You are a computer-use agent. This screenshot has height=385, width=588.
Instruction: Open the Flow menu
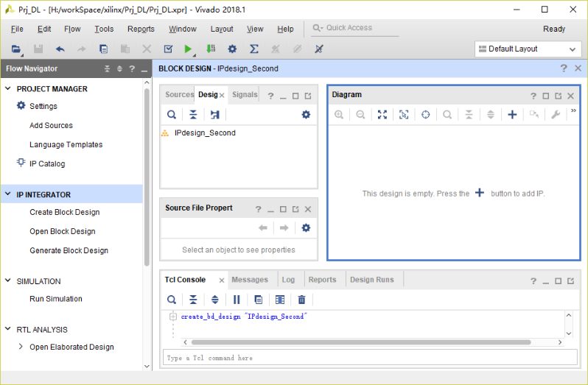(x=72, y=29)
